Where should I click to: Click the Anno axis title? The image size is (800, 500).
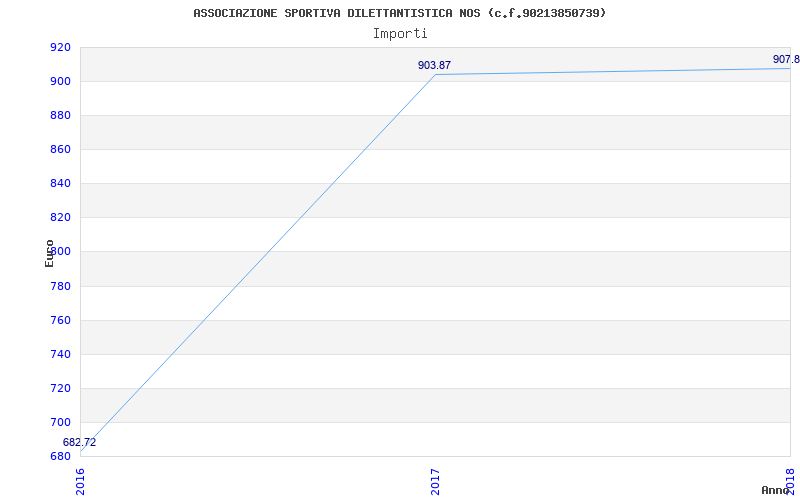[775, 490]
